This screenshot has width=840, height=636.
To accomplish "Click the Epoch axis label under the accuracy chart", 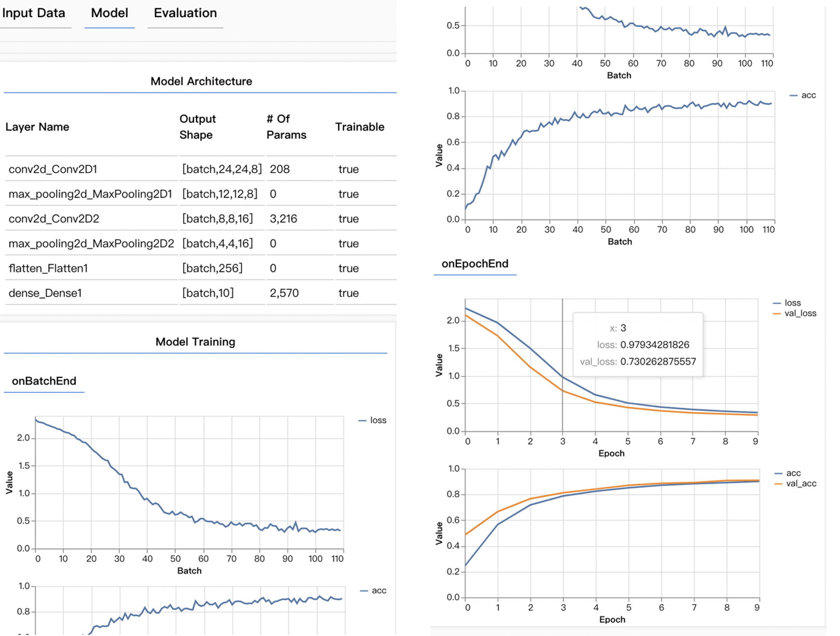I will [x=612, y=619].
